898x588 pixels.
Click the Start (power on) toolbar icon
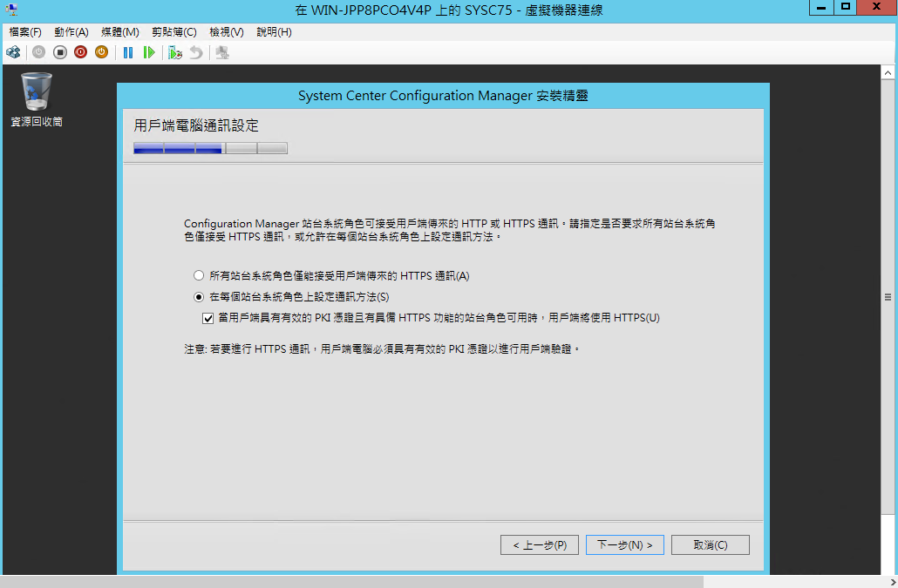pos(38,52)
